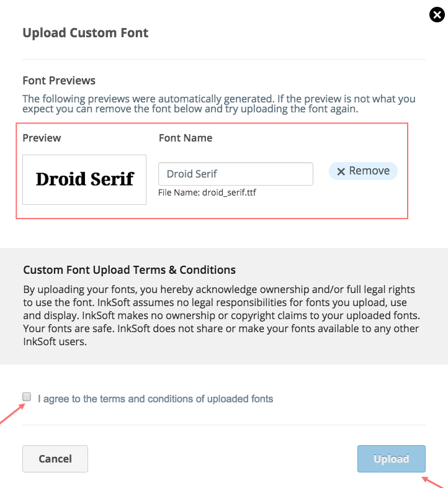Cancel the font upload
The height and width of the screenshot is (488, 448).
(55, 459)
